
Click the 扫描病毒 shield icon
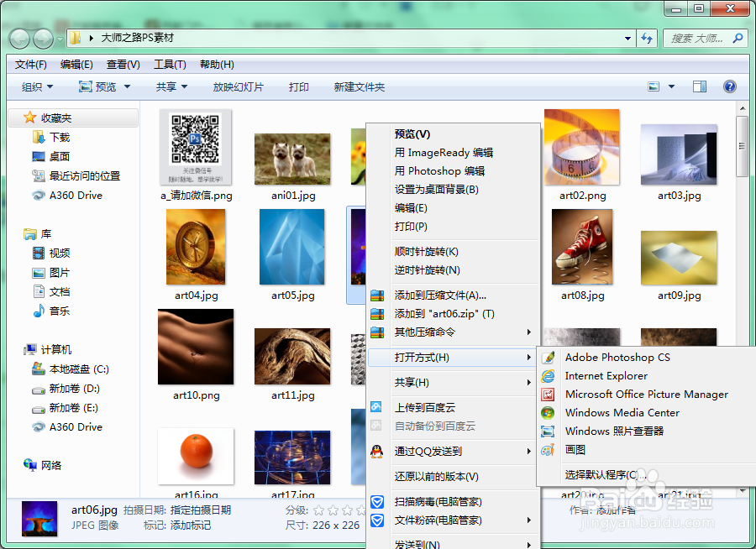[377, 502]
